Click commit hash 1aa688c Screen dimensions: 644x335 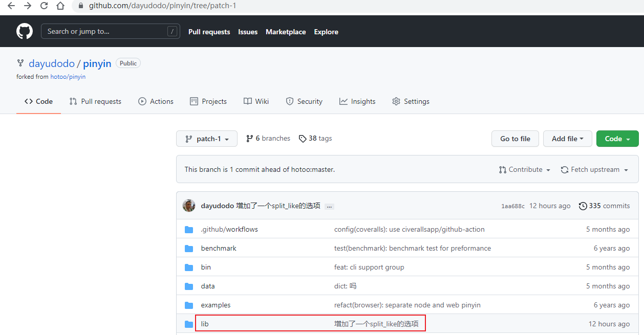[513, 206]
